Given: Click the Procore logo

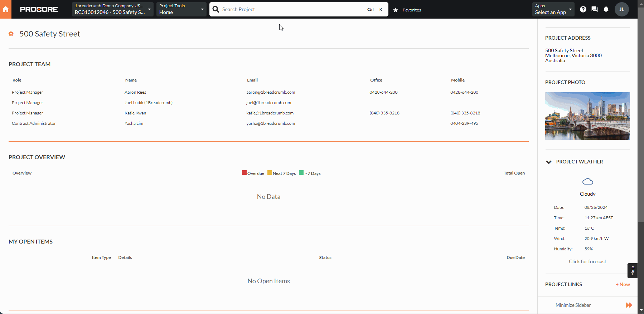Looking at the screenshot, I should pos(39,9).
